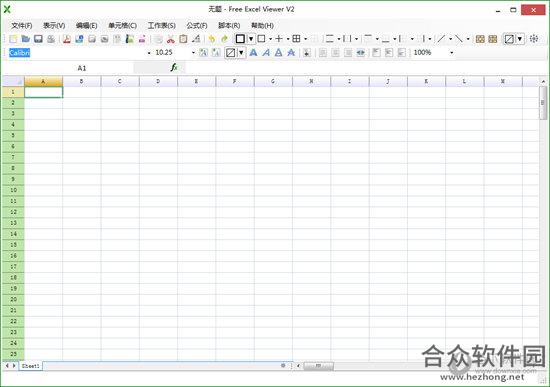The height and width of the screenshot is (387, 550).
Task: Toggle italic with the slanted A
Action: pyautogui.click(x=266, y=53)
